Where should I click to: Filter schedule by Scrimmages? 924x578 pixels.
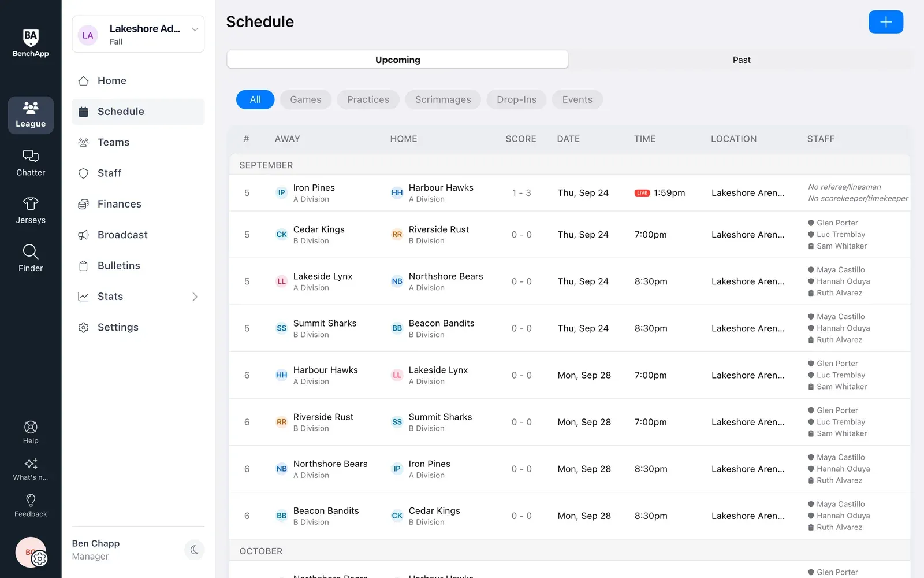(443, 99)
